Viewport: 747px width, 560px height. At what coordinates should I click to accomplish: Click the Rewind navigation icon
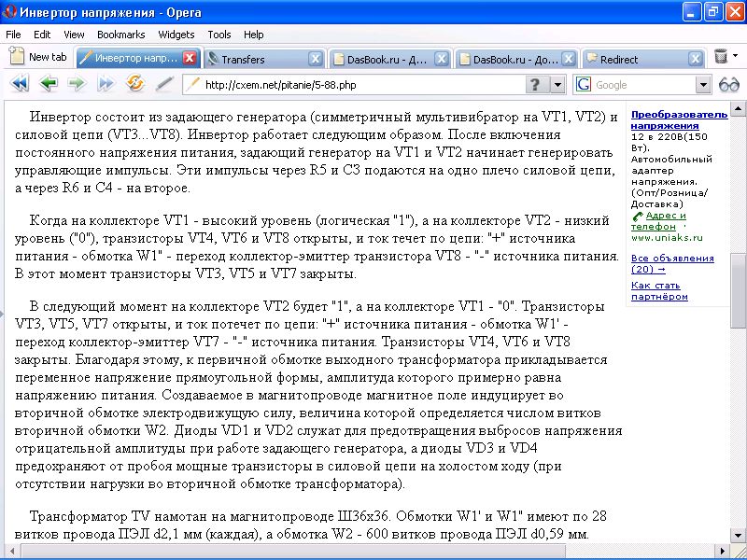[x=19, y=84]
